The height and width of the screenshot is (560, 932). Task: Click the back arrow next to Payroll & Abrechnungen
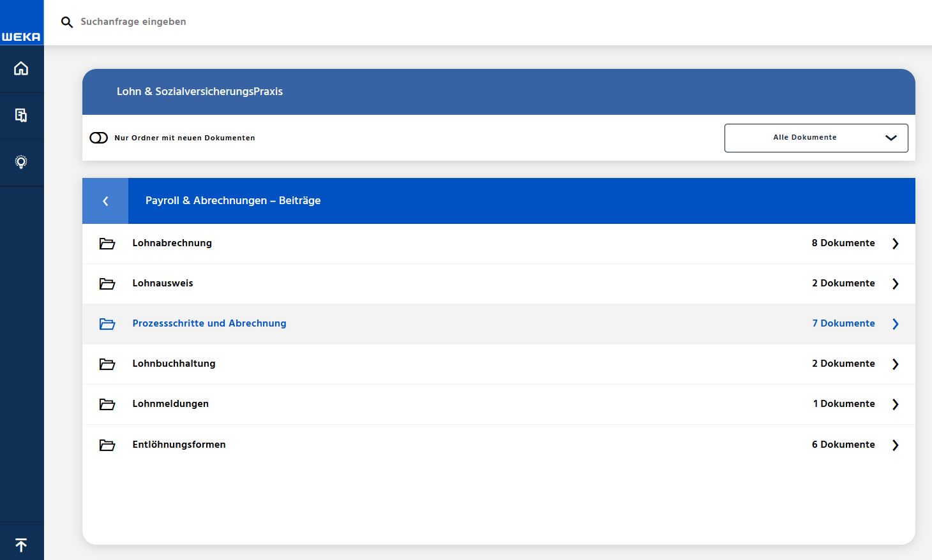click(105, 201)
